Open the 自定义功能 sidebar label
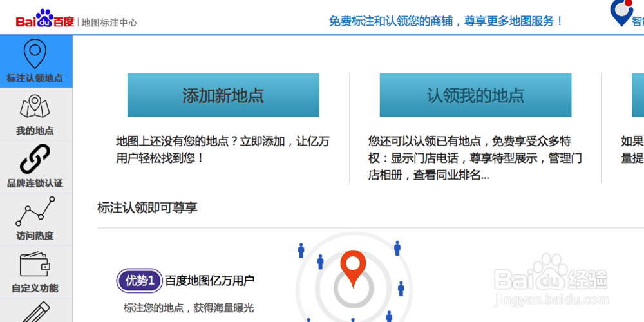 click(35, 289)
